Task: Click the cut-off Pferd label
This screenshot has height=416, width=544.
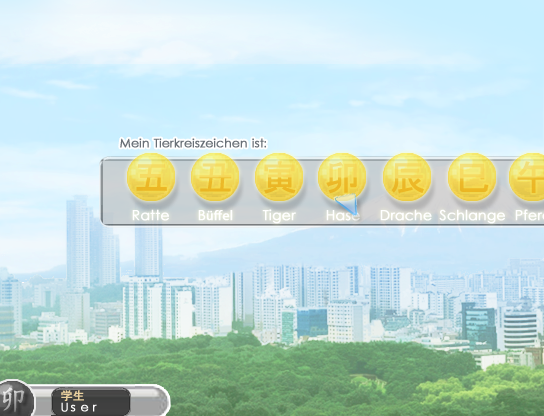Action: (529, 215)
